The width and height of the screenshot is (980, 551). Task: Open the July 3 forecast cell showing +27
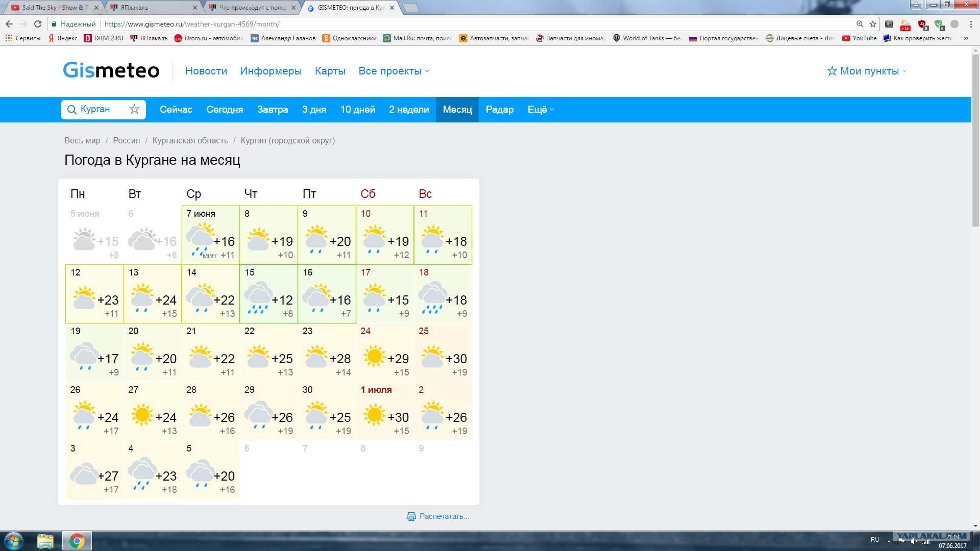point(95,470)
